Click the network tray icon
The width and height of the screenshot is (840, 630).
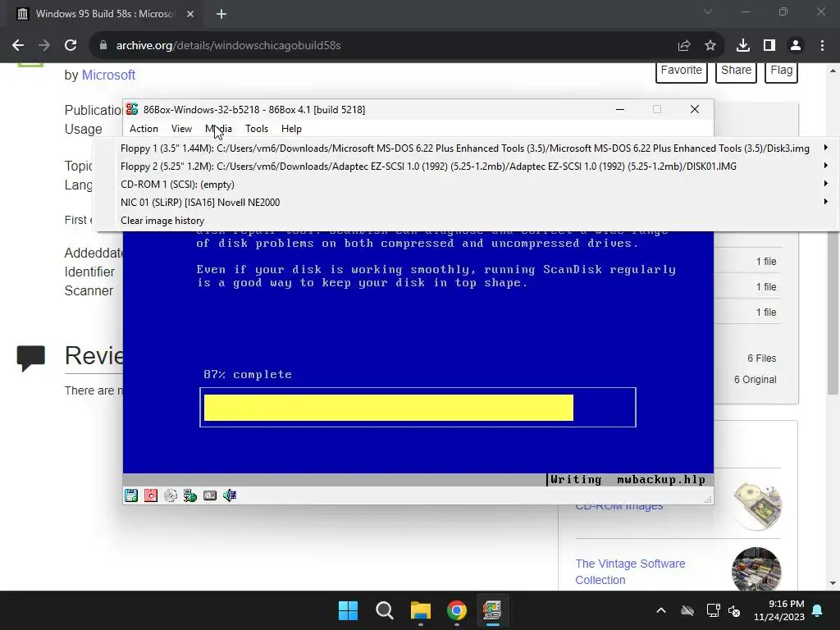pyautogui.click(x=713, y=610)
